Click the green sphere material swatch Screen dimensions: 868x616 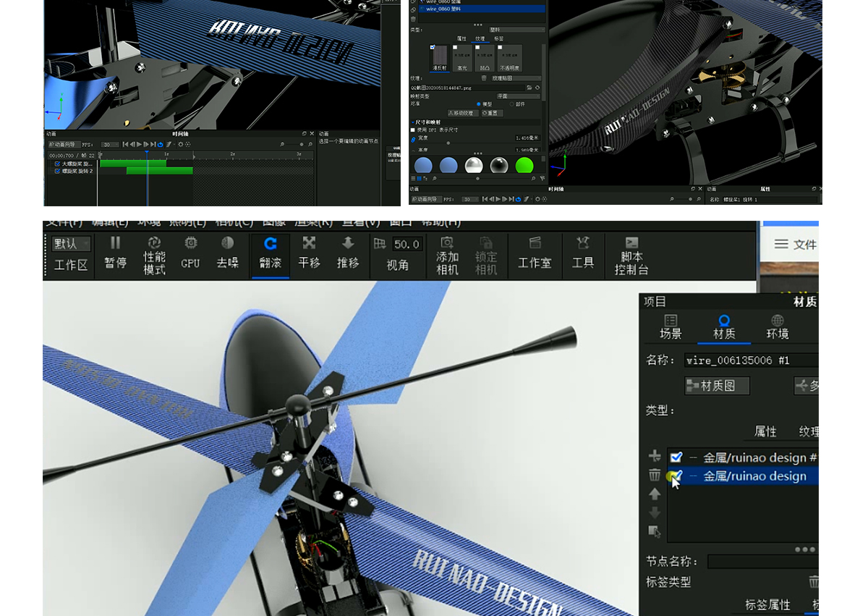point(524,166)
